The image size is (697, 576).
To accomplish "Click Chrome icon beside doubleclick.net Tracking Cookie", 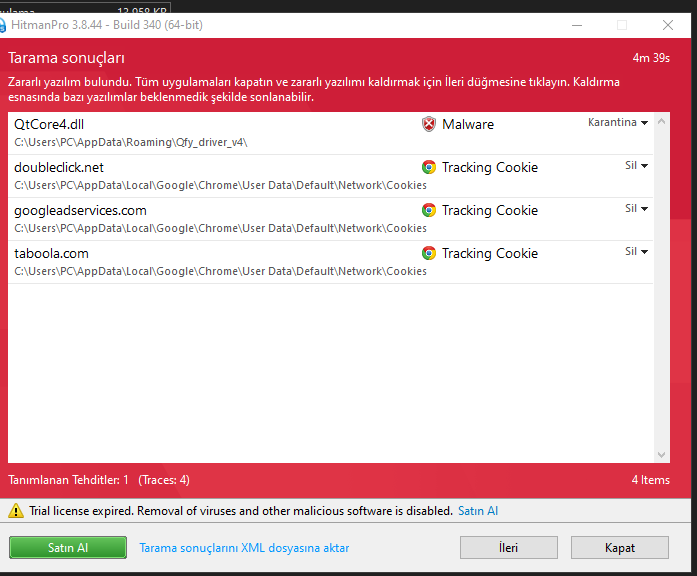I will click(429, 168).
